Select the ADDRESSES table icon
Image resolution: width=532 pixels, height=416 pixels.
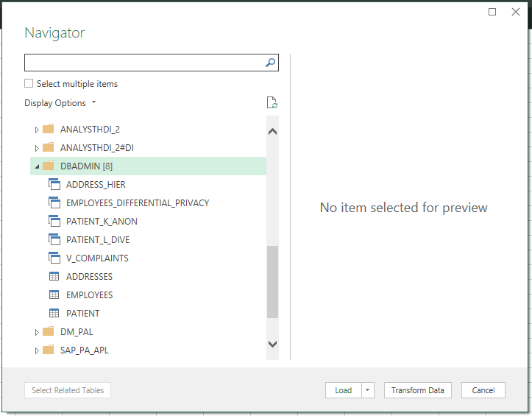tap(54, 276)
